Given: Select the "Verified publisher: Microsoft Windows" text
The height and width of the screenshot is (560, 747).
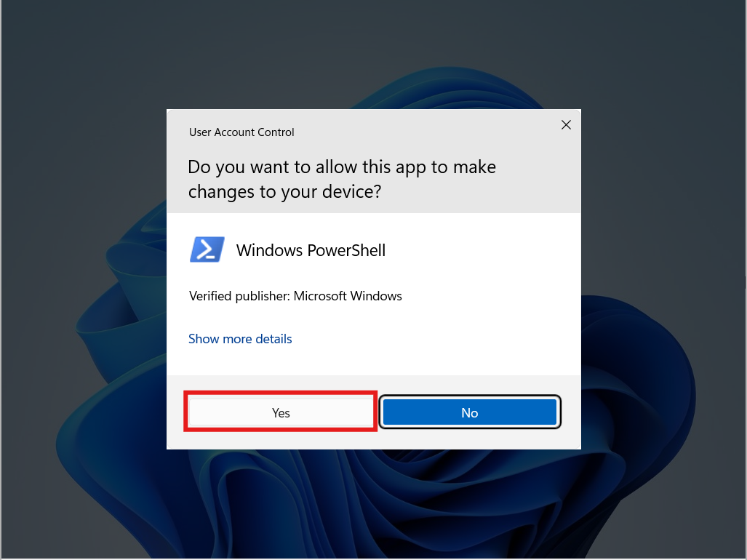Looking at the screenshot, I should 295,296.
